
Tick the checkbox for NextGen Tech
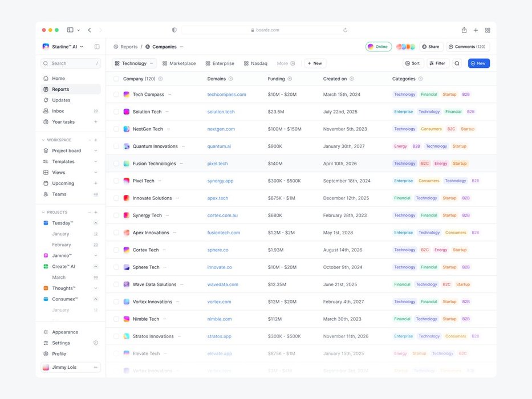tap(116, 129)
